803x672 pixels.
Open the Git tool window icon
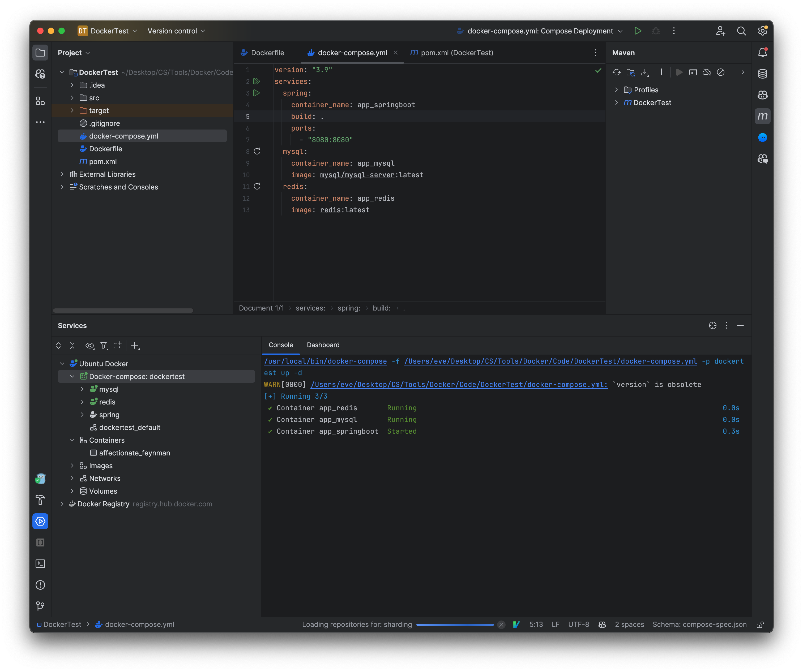point(40,606)
